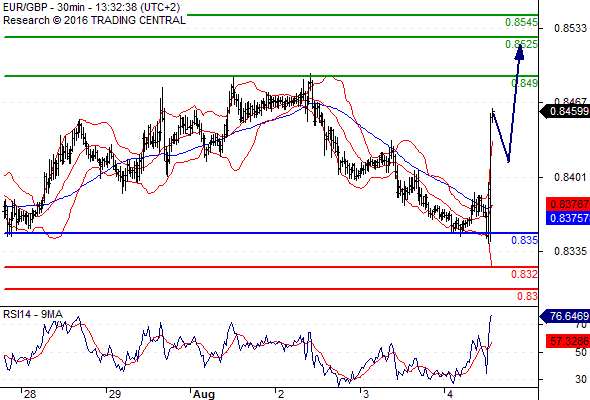
Task: Click the 4 date marker on time axis
Action: [x=450, y=394]
